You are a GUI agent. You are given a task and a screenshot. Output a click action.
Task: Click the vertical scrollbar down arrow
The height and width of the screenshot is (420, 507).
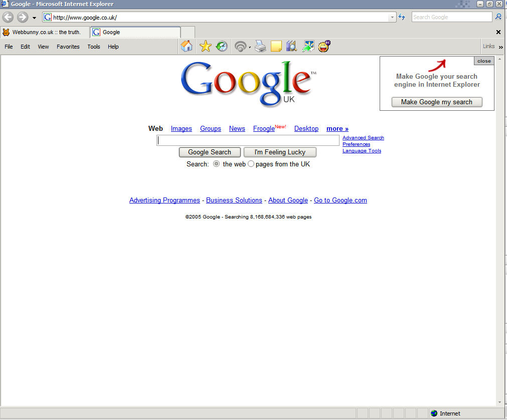[x=499, y=402]
